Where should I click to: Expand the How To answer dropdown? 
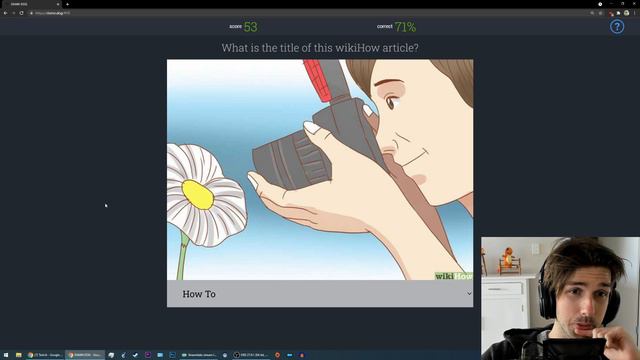tap(320, 294)
